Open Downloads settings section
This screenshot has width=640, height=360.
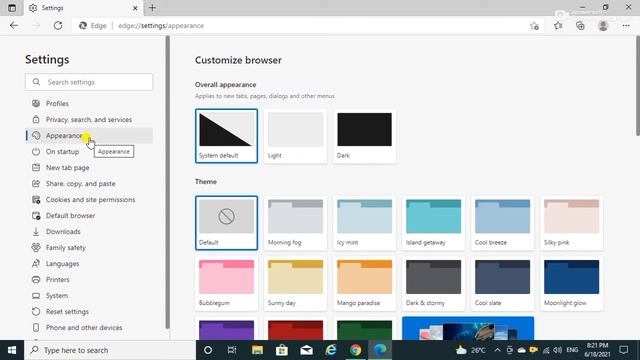click(90, 231)
